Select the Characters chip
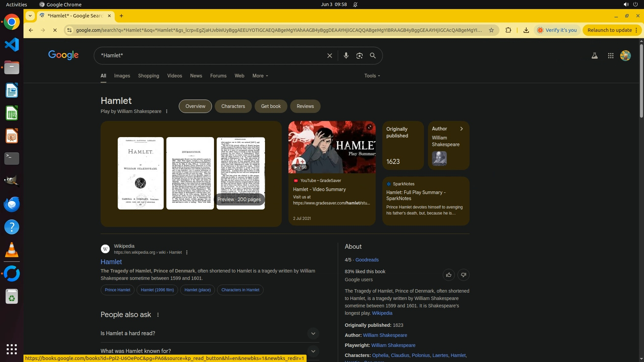 [233, 106]
